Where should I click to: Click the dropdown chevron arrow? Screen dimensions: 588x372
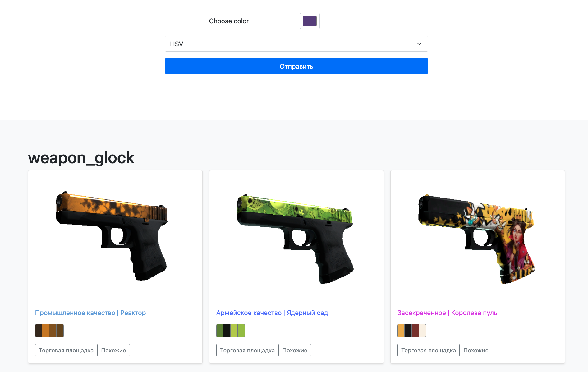coord(419,44)
